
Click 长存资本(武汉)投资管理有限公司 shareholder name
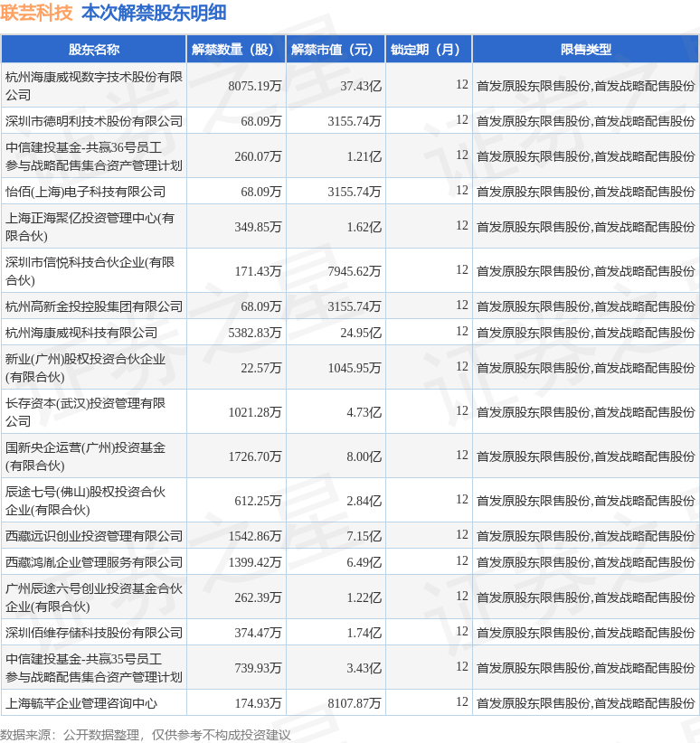pos(85,412)
